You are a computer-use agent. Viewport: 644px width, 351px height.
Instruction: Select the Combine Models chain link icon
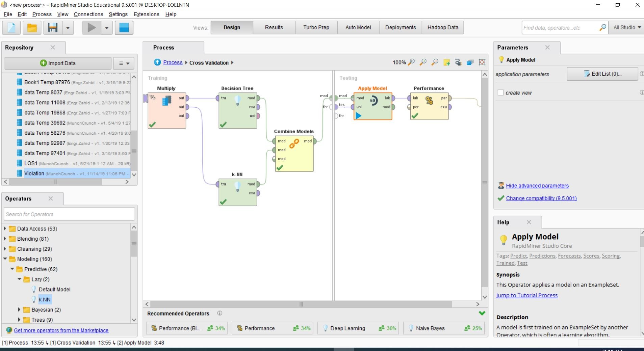(x=294, y=143)
